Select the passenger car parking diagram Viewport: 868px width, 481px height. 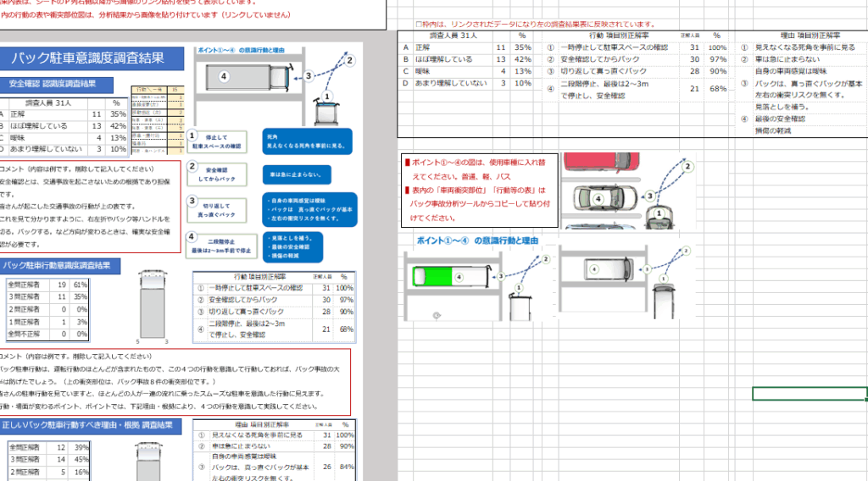pos(627,191)
